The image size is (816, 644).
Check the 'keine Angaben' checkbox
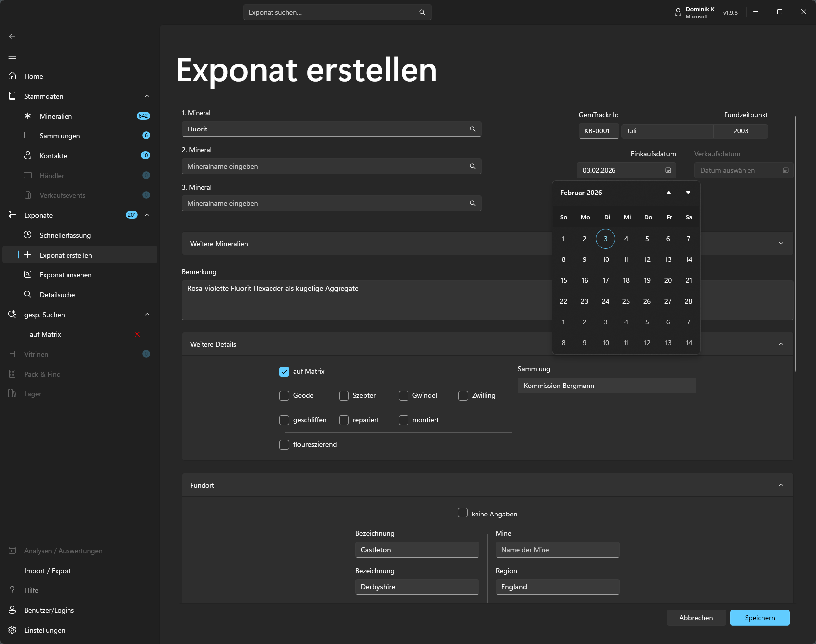pos(463,513)
